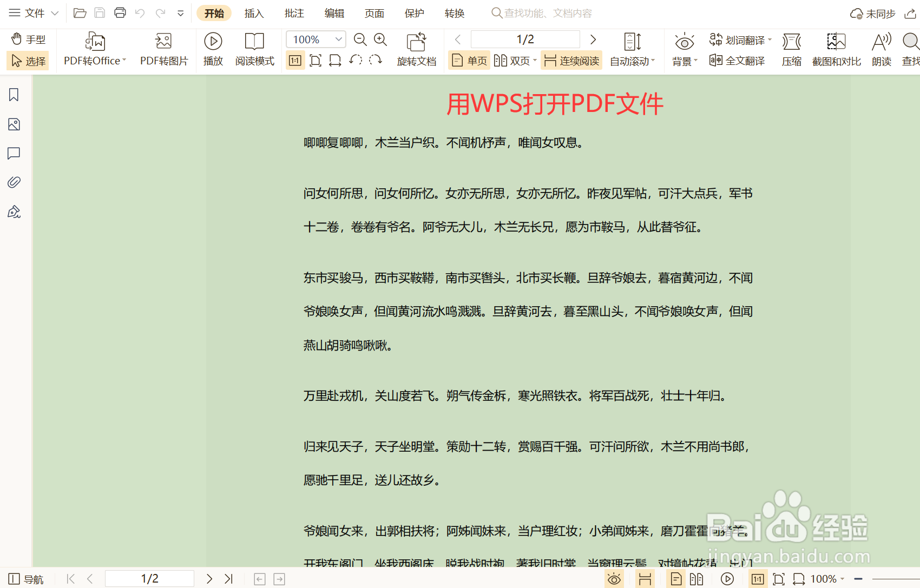Click the ribbon page number field 1/2

coord(525,39)
